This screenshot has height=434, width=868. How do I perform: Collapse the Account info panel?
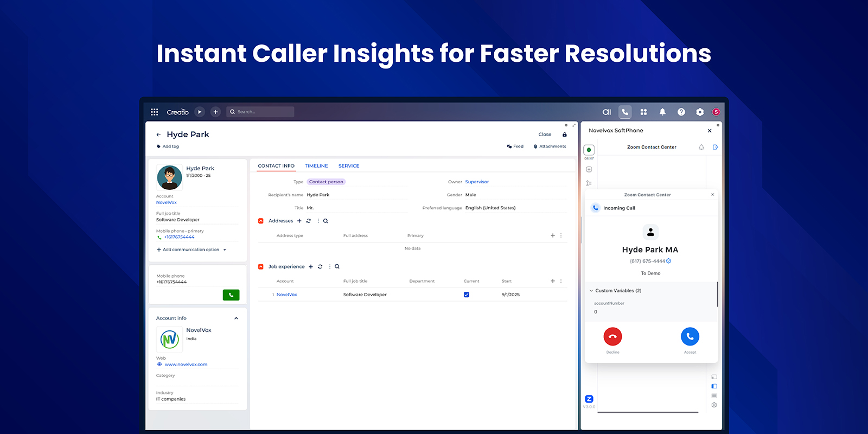point(236,318)
